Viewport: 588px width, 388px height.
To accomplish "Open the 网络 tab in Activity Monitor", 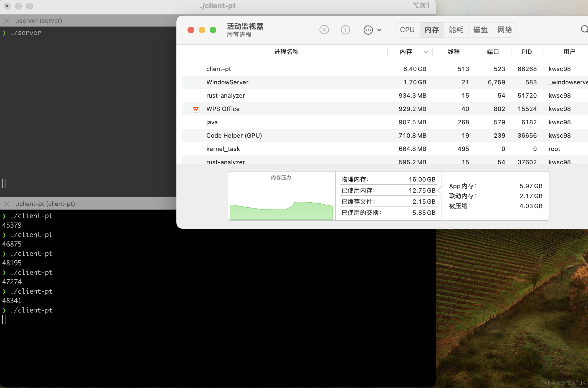I will 505,30.
